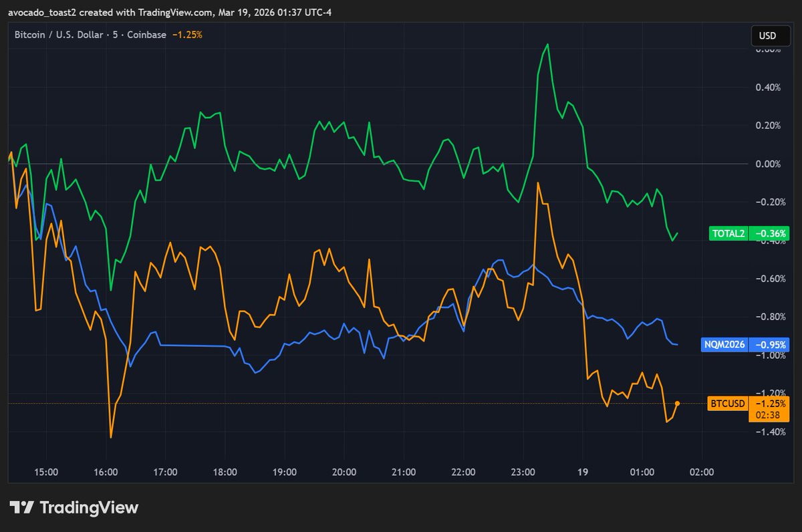Select the NQM2026 series label
The width and height of the screenshot is (802, 532).
click(x=723, y=345)
